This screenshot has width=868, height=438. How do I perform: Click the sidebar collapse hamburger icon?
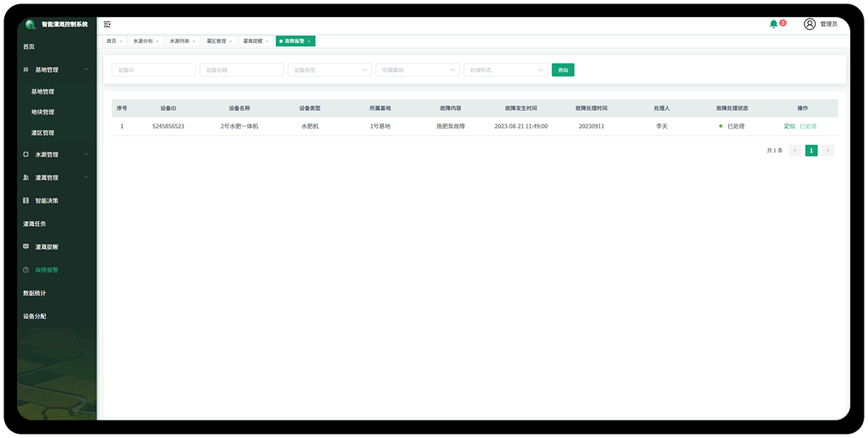pos(107,24)
